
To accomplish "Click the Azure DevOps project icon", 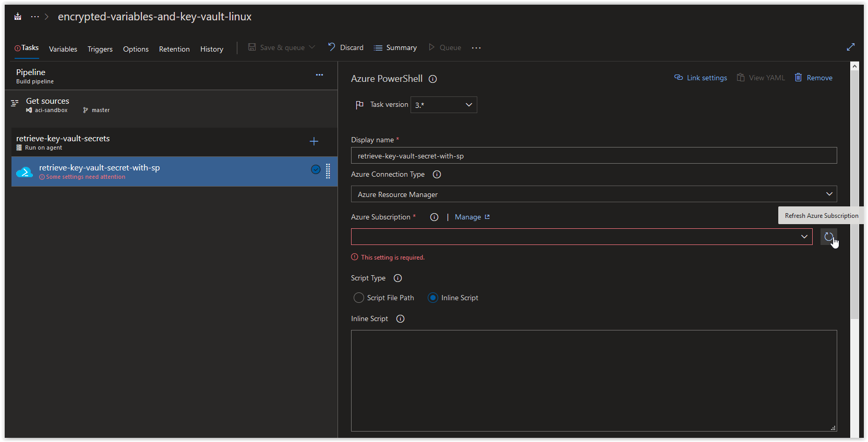I will 18,17.
